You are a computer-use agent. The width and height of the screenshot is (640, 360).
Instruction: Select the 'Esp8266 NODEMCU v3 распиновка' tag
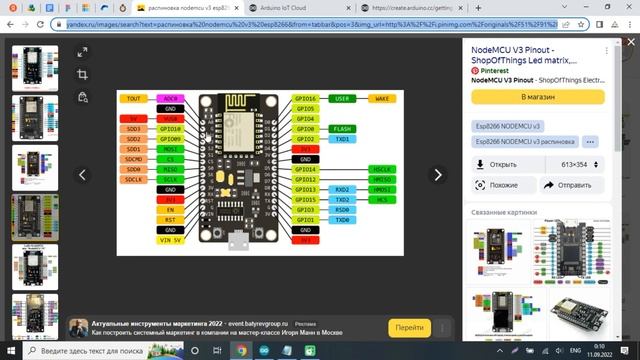(x=525, y=142)
